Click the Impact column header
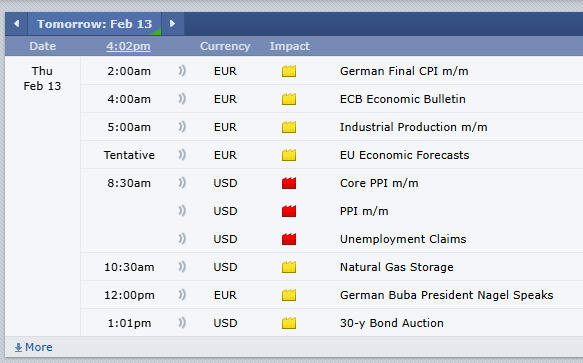This screenshot has width=583, height=363. [290, 46]
